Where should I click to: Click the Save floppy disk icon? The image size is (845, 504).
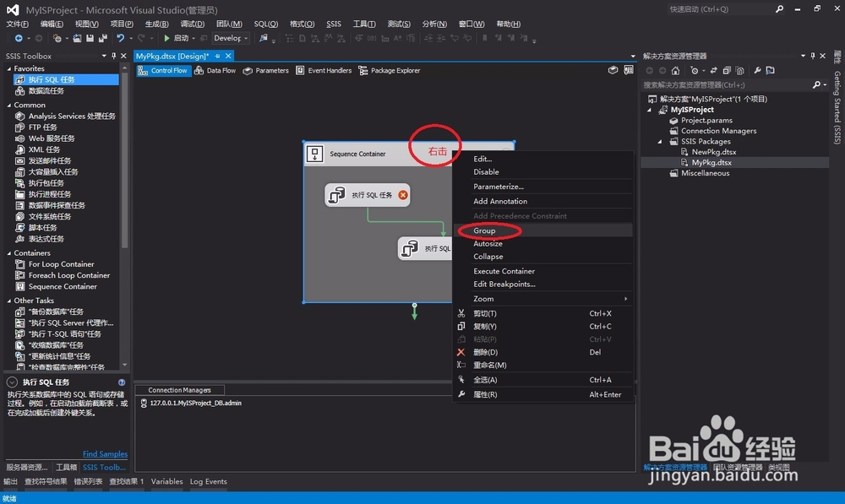90,38
